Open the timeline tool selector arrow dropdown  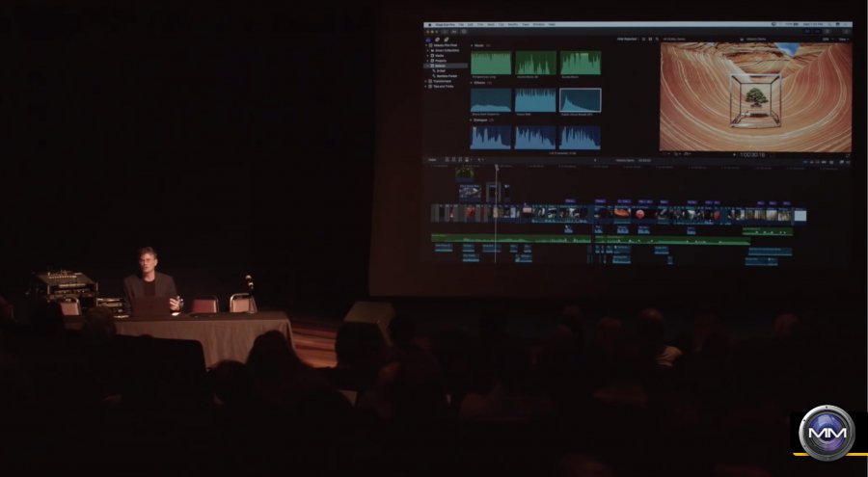481,160
